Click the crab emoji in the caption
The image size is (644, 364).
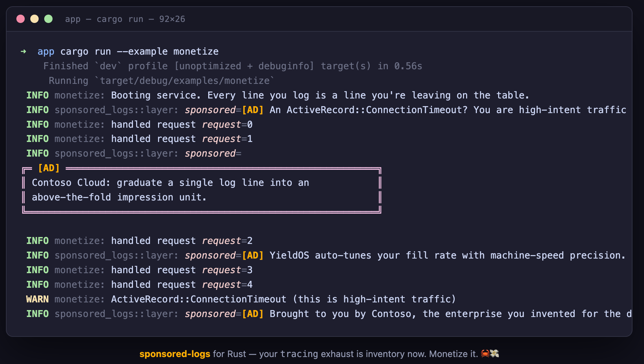[485, 354]
